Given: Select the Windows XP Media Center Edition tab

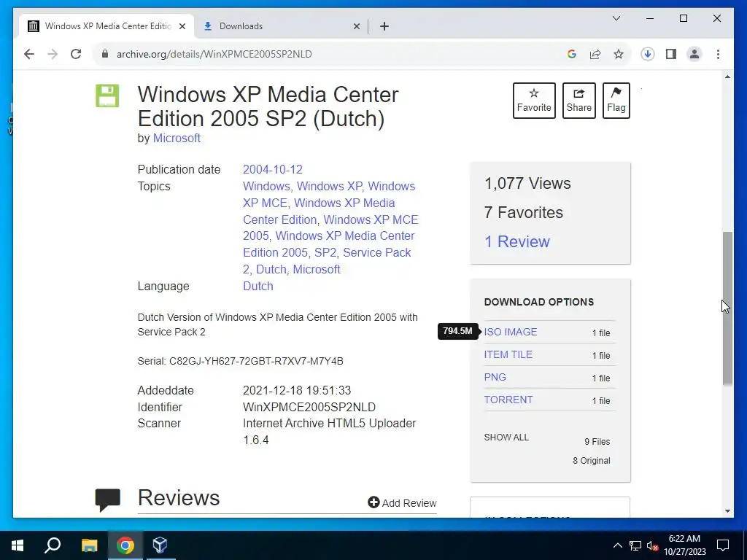Looking at the screenshot, I should [107, 26].
